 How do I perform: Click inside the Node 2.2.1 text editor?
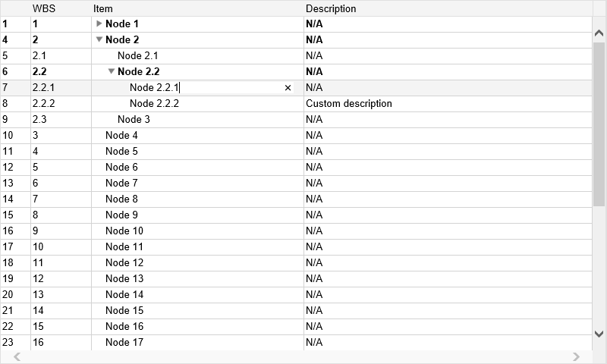[x=228, y=88]
